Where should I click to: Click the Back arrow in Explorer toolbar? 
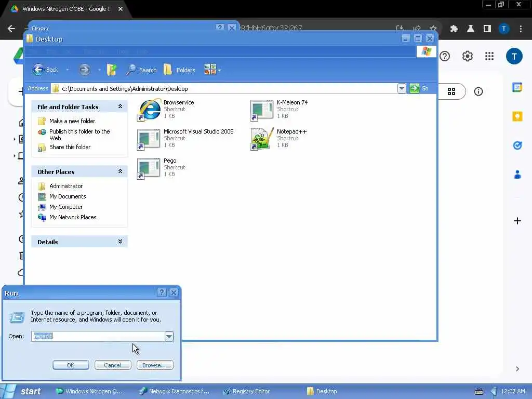pos(45,70)
